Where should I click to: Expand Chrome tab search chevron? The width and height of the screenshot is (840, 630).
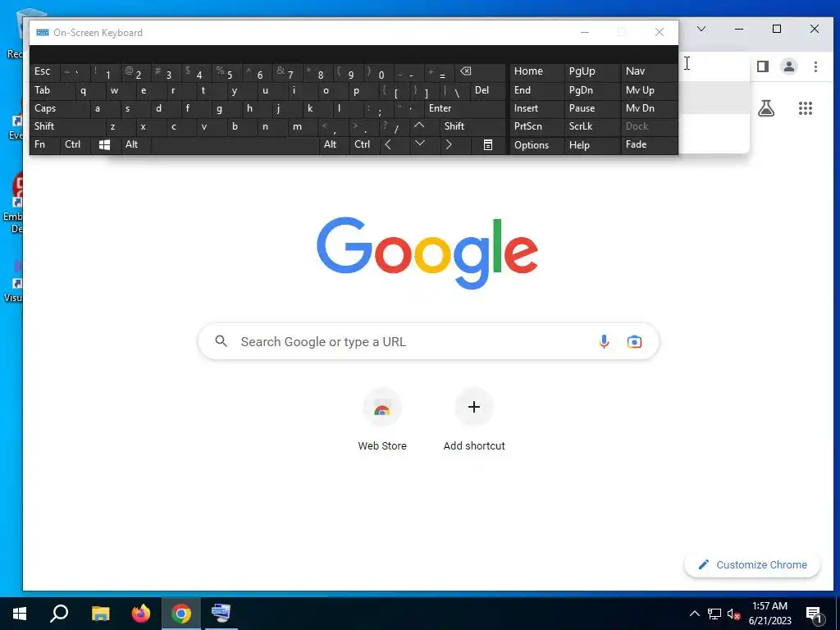pyautogui.click(x=701, y=29)
